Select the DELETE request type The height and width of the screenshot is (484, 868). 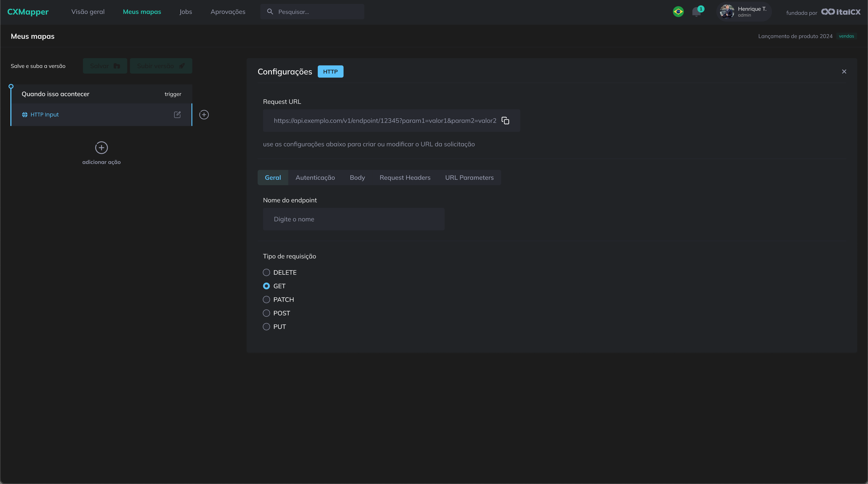tap(266, 272)
